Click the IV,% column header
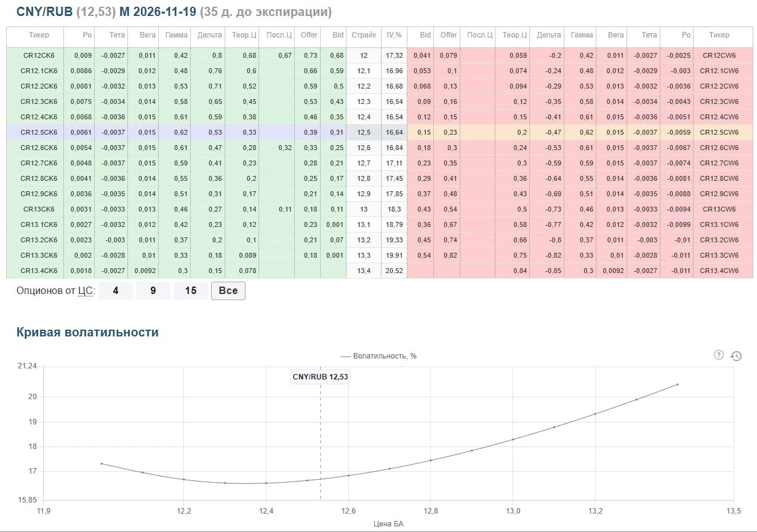Viewport: 757px width, 532px height. pos(394,35)
